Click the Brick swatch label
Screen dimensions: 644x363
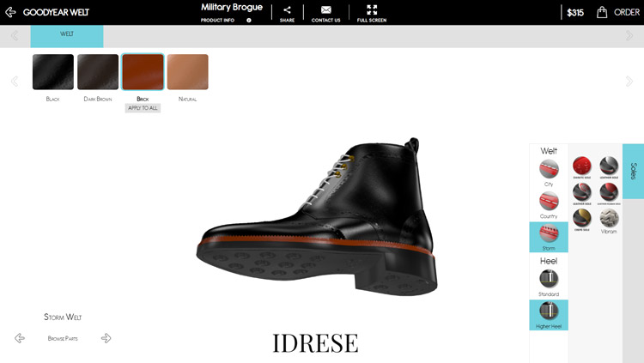coord(143,99)
